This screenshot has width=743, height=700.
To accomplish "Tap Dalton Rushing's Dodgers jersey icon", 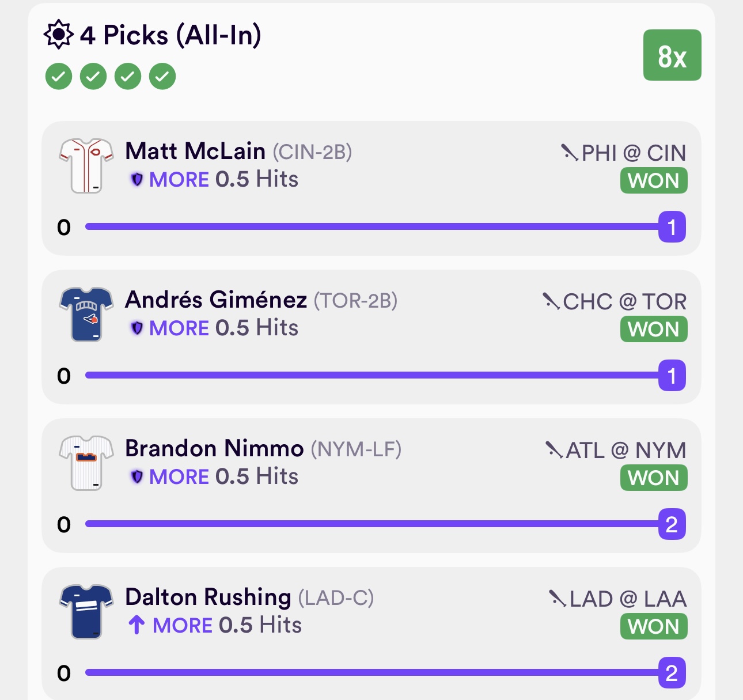I will pos(86,612).
